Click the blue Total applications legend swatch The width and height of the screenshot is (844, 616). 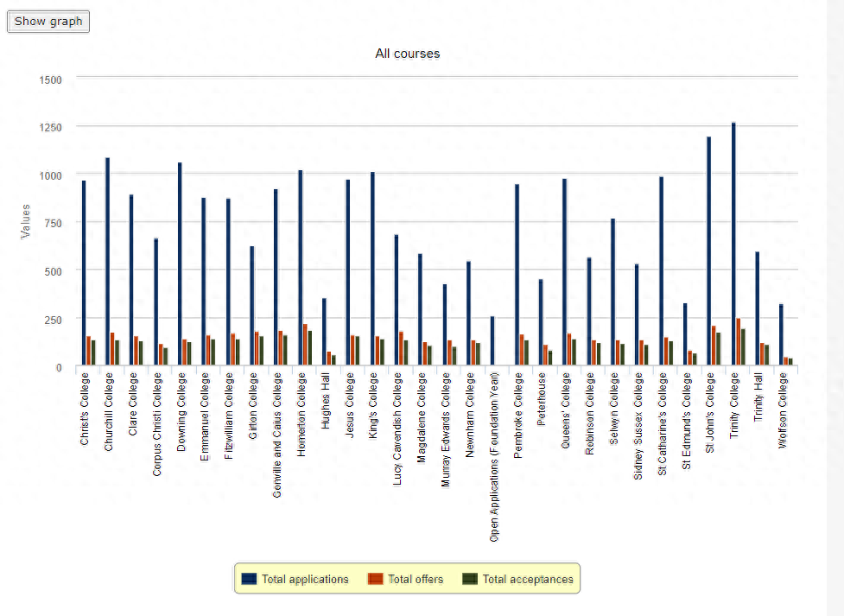(250, 579)
